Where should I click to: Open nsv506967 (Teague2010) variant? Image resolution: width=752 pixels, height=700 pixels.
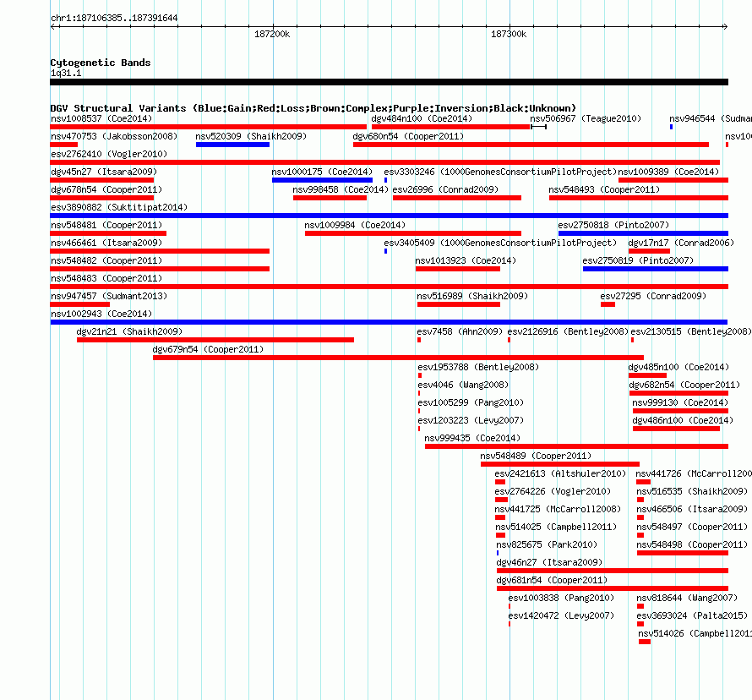pyautogui.click(x=538, y=127)
